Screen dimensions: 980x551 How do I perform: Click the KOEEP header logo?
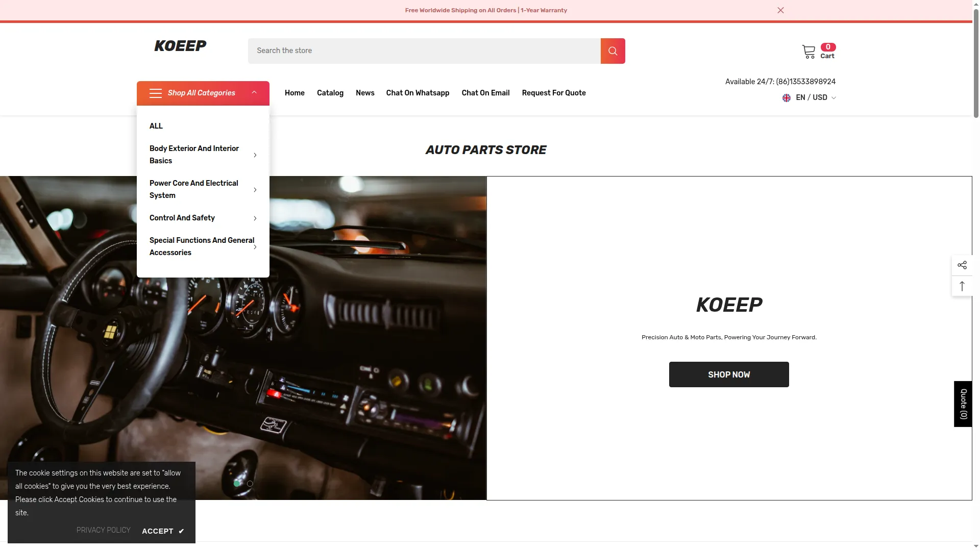point(180,46)
